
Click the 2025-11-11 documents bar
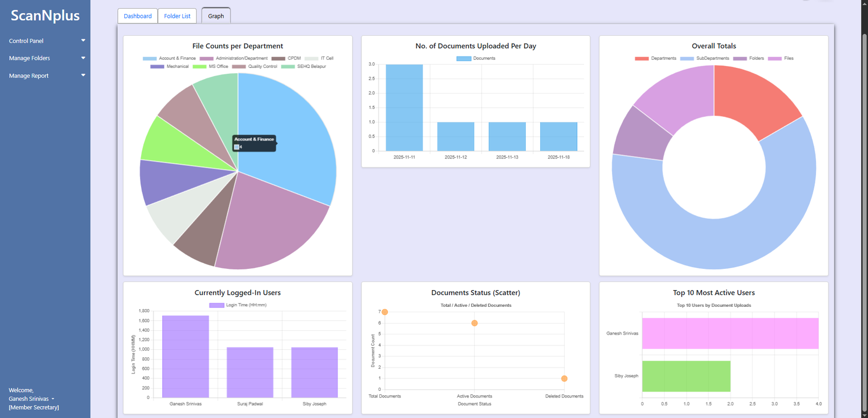click(x=404, y=107)
